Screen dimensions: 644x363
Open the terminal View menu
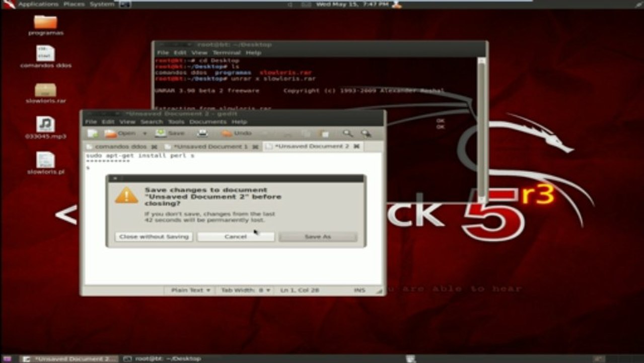coord(199,52)
